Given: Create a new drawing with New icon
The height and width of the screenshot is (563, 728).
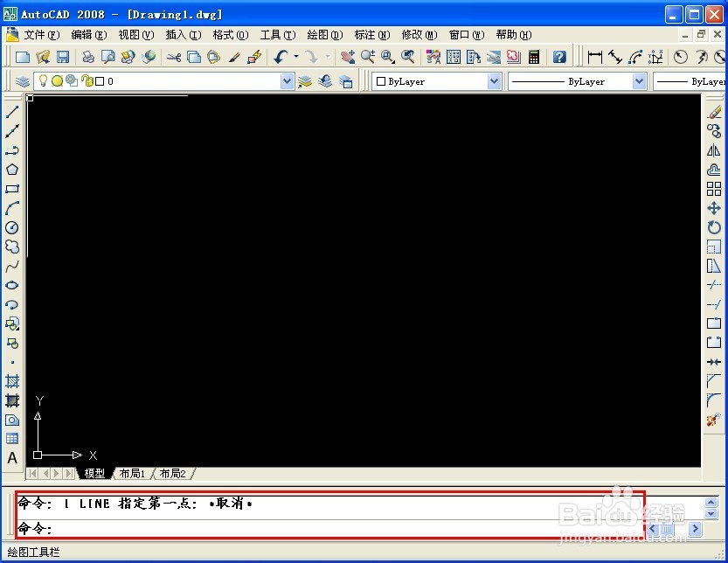Looking at the screenshot, I should [23, 57].
